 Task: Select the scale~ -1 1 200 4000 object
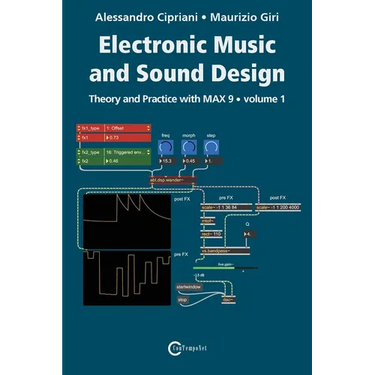click(278, 208)
